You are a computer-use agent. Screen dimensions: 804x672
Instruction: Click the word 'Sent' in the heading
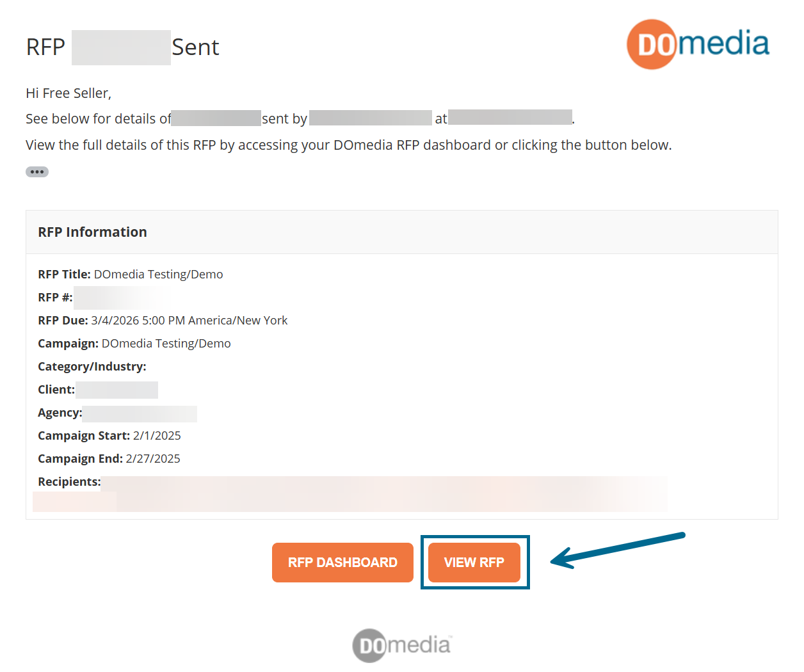(x=195, y=47)
